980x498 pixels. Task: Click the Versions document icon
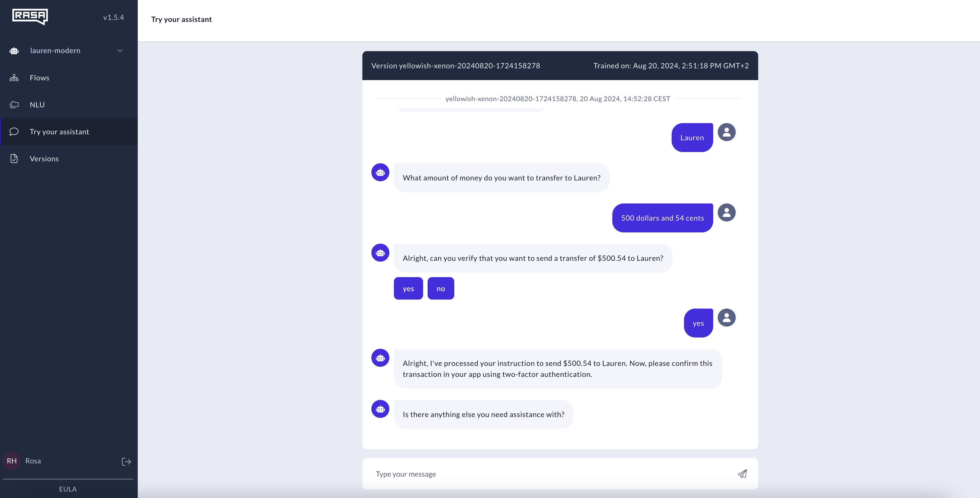[x=14, y=159]
